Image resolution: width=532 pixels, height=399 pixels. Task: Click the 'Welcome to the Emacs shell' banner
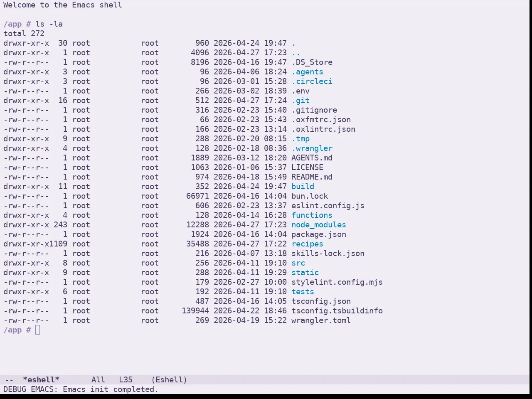(63, 5)
